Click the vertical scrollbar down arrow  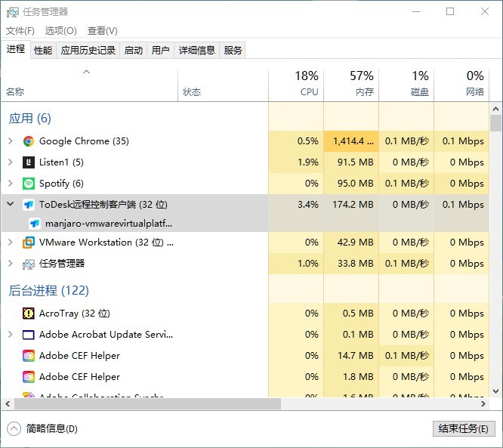pyautogui.click(x=495, y=391)
